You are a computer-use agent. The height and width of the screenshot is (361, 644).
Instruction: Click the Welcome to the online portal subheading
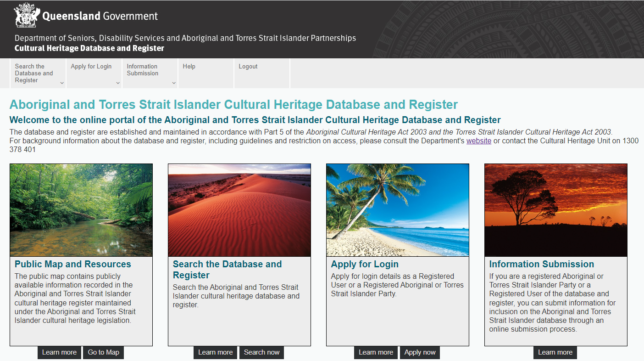click(255, 120)
